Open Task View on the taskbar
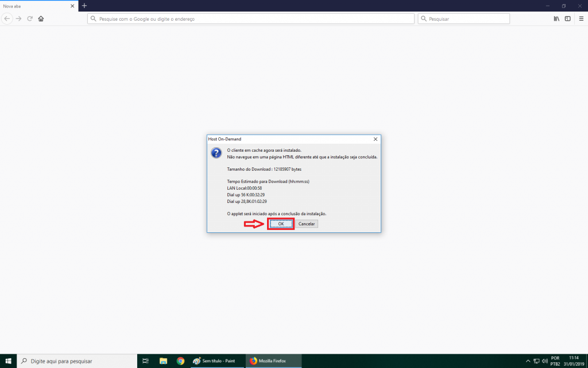 [x=145, y=361]
